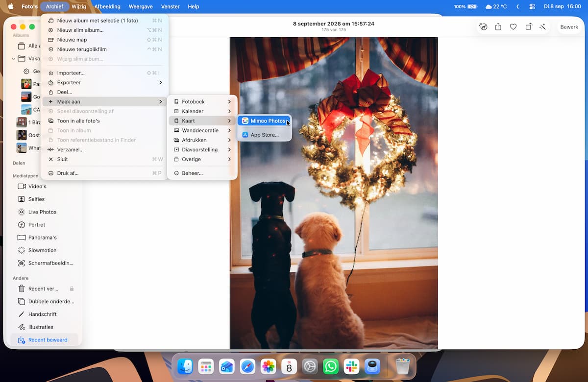Click the rotate icon in toolbar
Viewport: 588px width, 382px height.
(529, 27)
